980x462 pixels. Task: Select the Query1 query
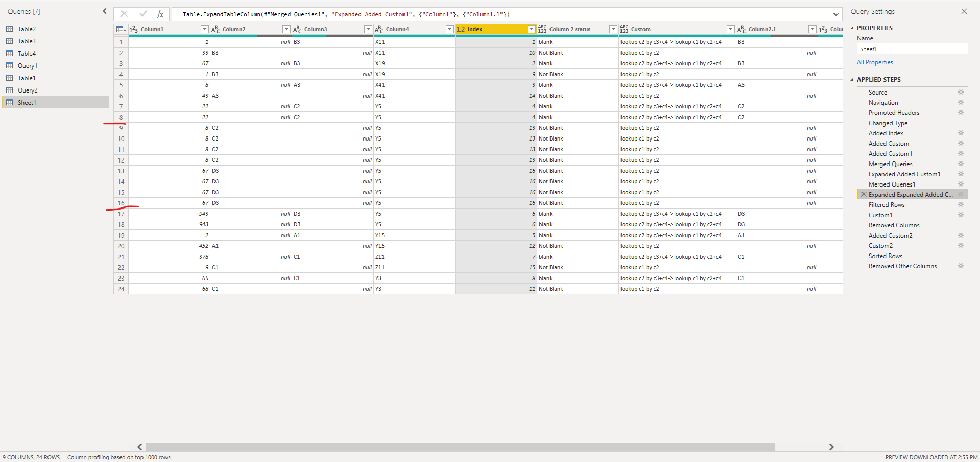27,66
